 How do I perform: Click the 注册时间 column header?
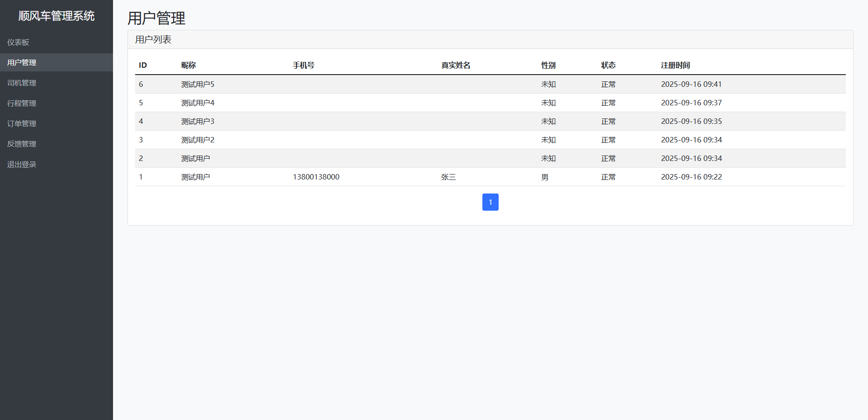coord(675,65)
